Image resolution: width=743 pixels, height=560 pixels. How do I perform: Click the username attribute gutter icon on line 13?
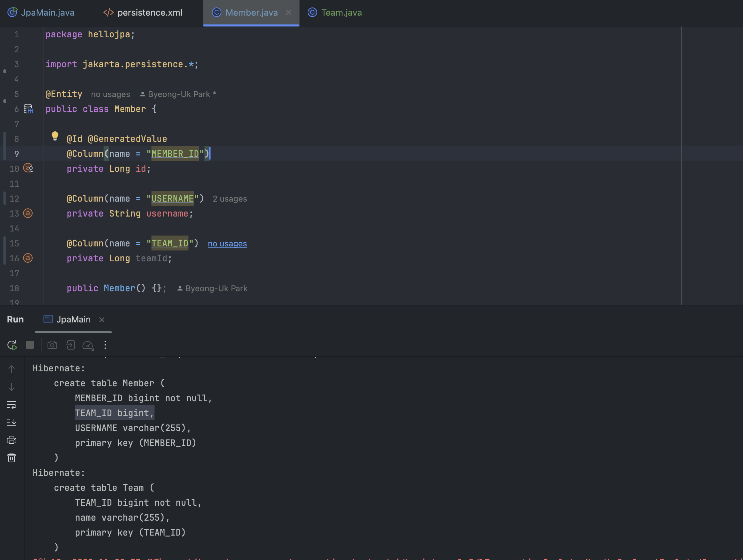28,213
